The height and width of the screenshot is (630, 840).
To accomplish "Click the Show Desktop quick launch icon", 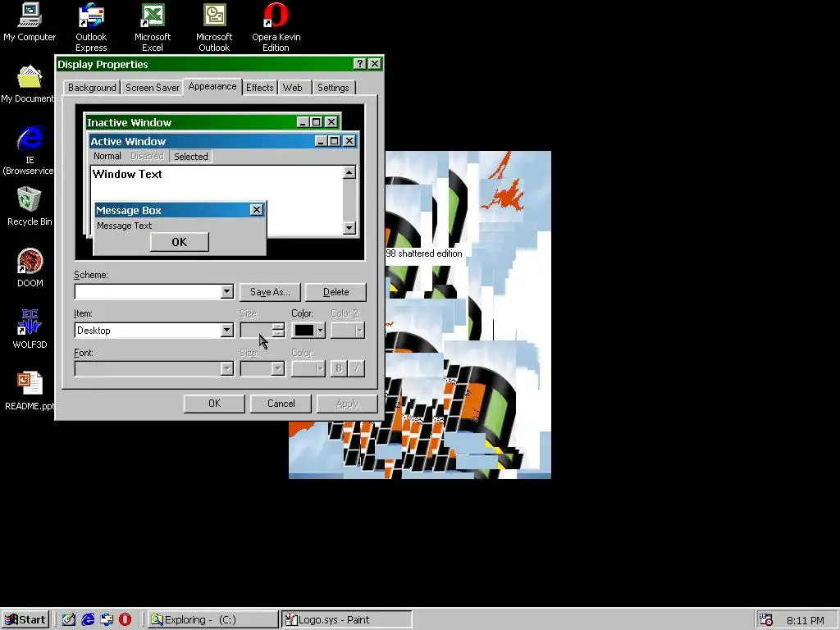I will 69,619.
